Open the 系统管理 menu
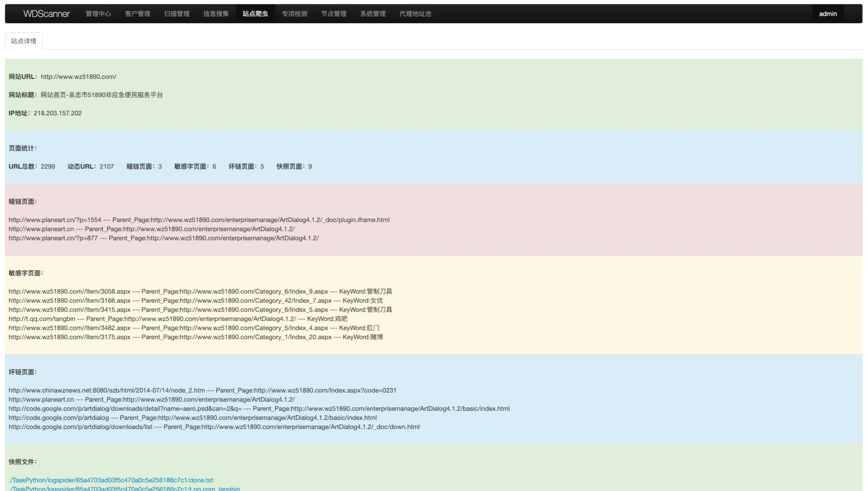 click(x=373, y=14)
